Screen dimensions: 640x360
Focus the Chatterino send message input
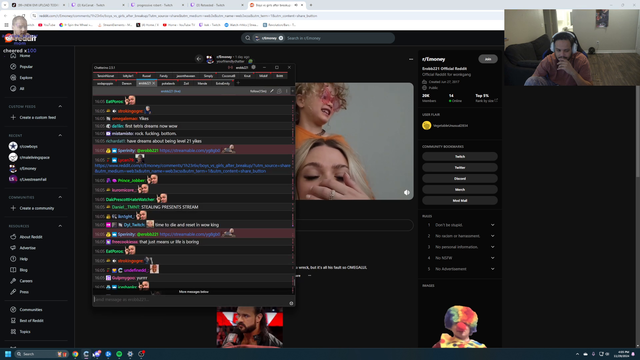190,300
